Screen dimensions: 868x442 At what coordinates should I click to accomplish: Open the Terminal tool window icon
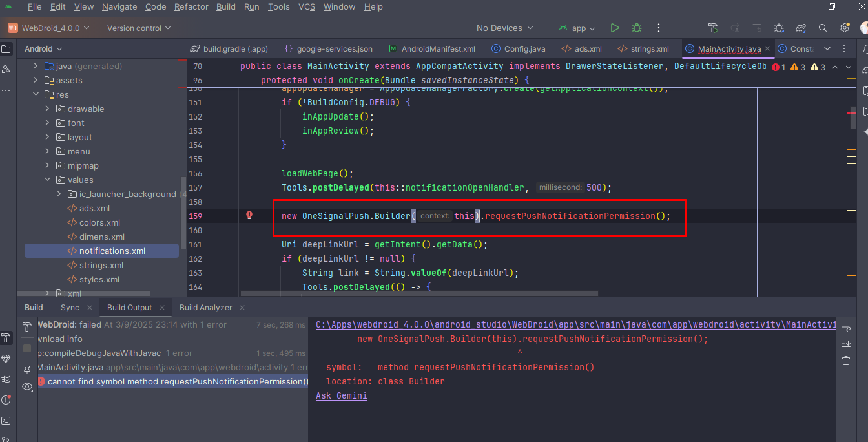6,421
